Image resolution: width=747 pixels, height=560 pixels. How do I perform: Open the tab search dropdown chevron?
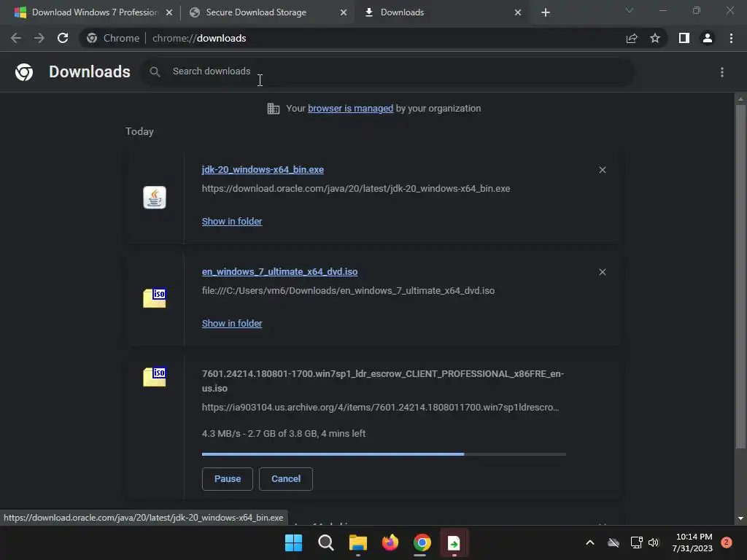point(630,10)
